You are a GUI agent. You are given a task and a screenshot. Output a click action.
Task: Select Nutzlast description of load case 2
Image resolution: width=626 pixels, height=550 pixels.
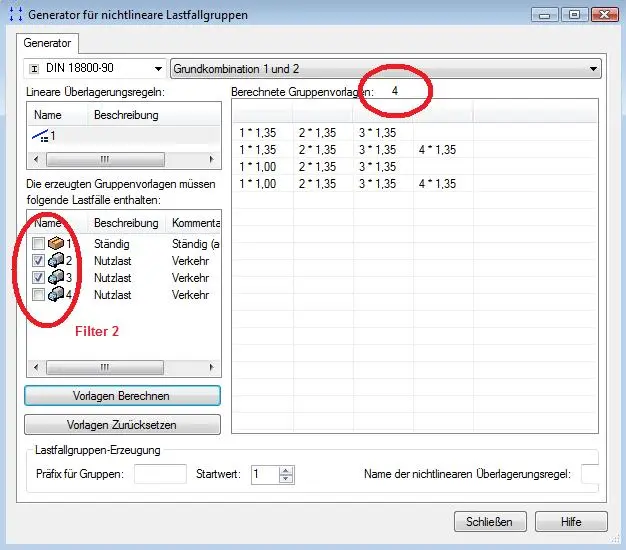[113, 261]
